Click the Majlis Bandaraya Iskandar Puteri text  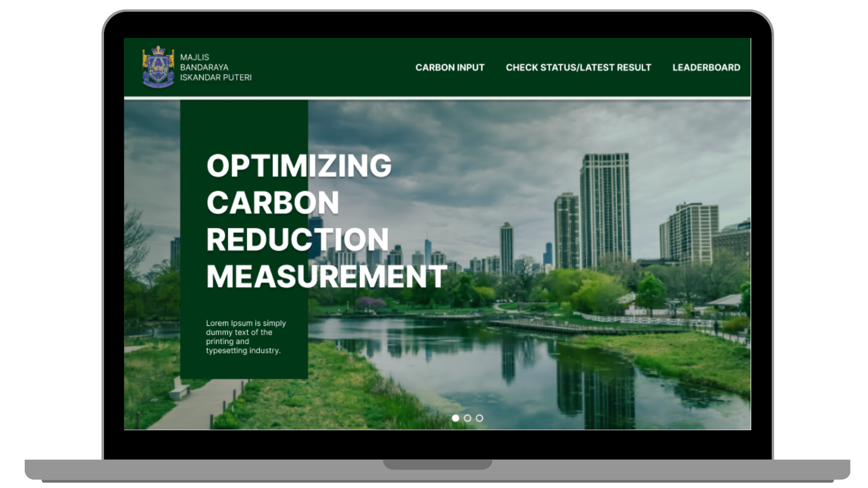pos(216,67)
